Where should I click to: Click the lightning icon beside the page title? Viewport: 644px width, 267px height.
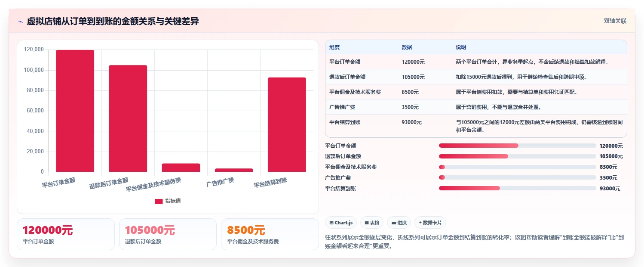tap(21, 22)
